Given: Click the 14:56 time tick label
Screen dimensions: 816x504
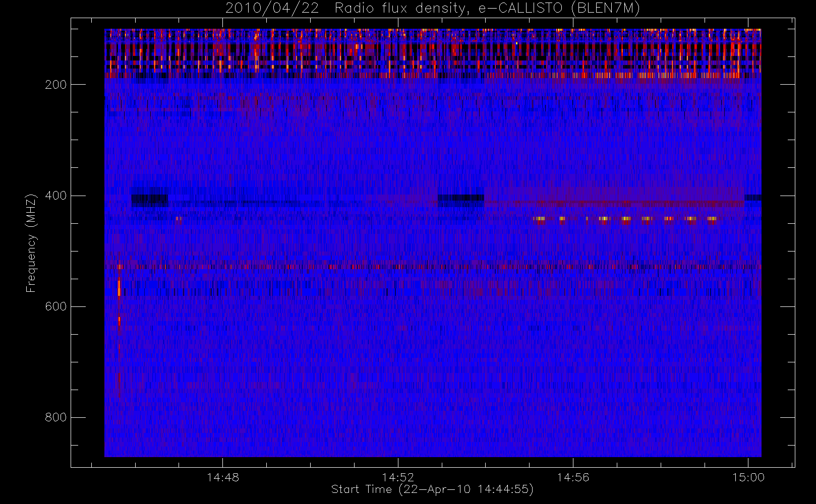Looking at the screenshot, I should (x=573, y=477).
